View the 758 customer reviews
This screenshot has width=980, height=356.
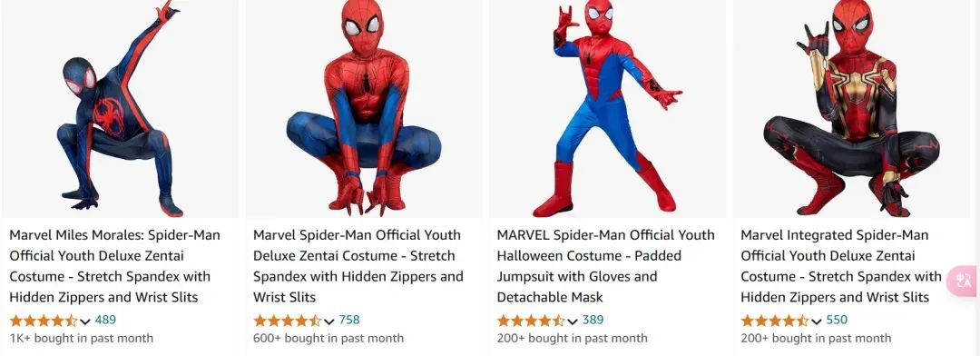click(x=349, y=320)
